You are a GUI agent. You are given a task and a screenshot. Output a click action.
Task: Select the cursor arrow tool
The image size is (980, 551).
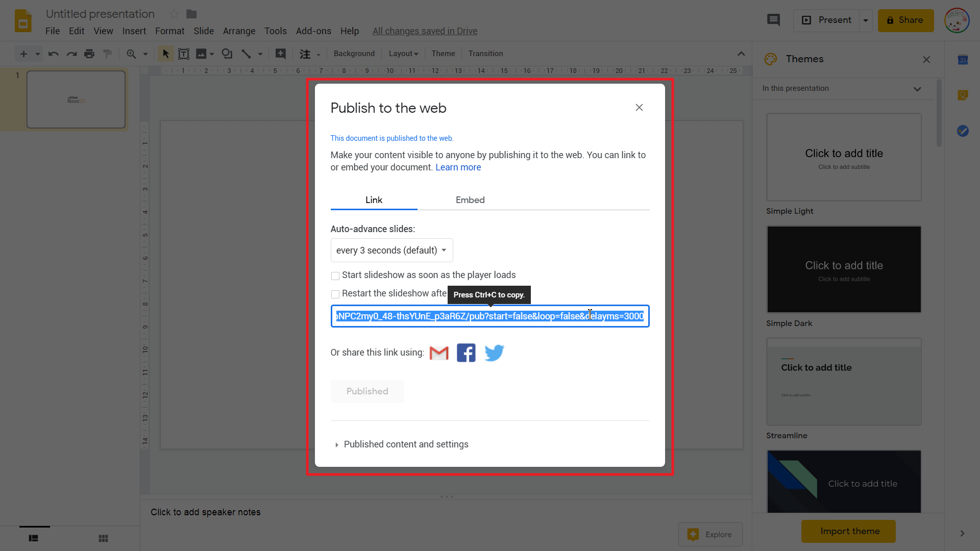click(x=165, y=54)
